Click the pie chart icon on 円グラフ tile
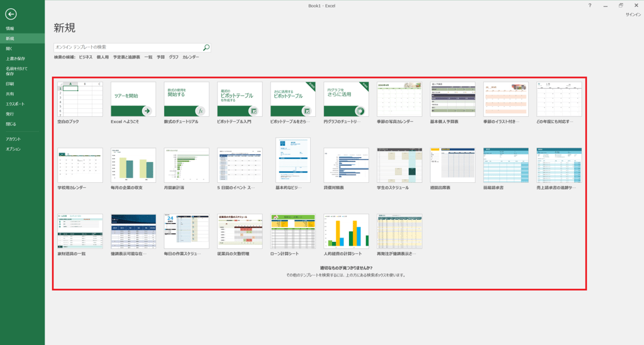Image resolution: width=644 pixels, height=345 pixels. (360, 111)
